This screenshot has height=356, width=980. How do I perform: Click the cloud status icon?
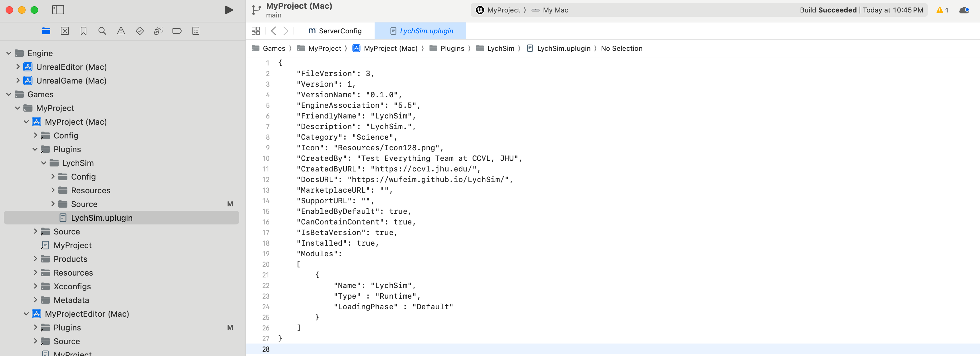964,10
